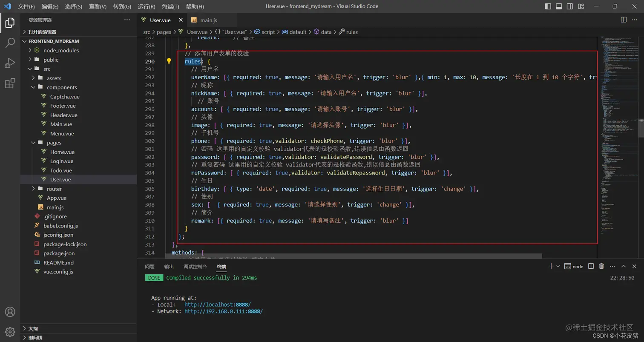Viewport: 644px width, 342px height.
Task: Open the 终端(T) menu
Action: coord(170,6)
